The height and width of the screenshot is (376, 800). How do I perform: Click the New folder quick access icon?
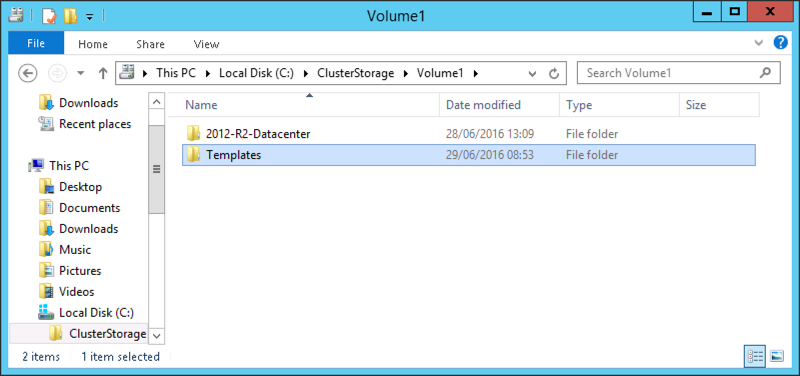70,15
